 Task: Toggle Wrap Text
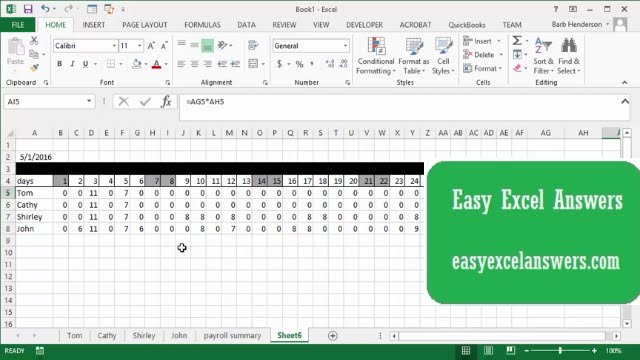[253, 45]
